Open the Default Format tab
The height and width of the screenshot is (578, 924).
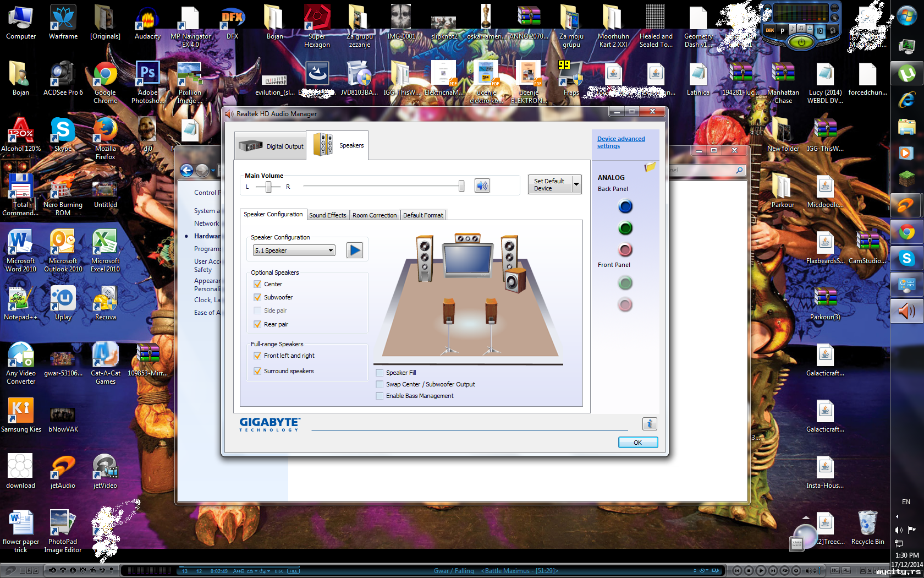423,215
